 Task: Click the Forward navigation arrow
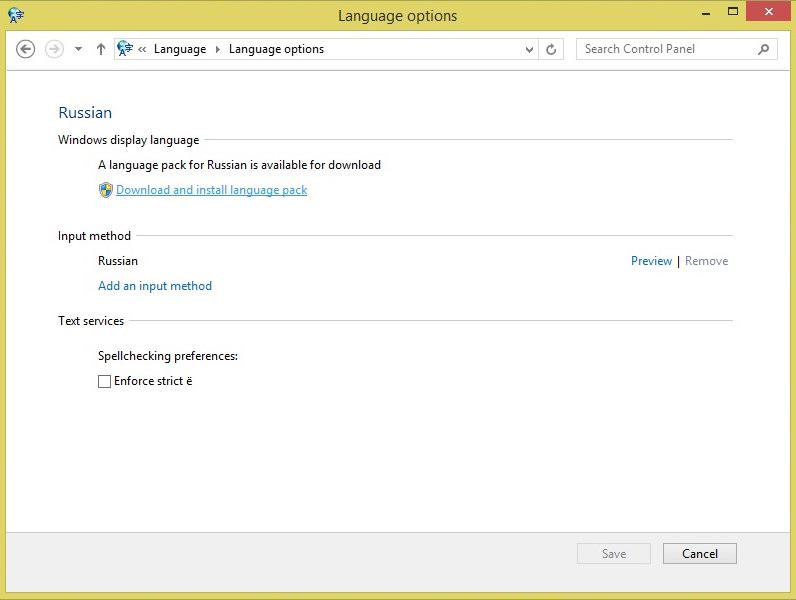(x=54, y=49)
